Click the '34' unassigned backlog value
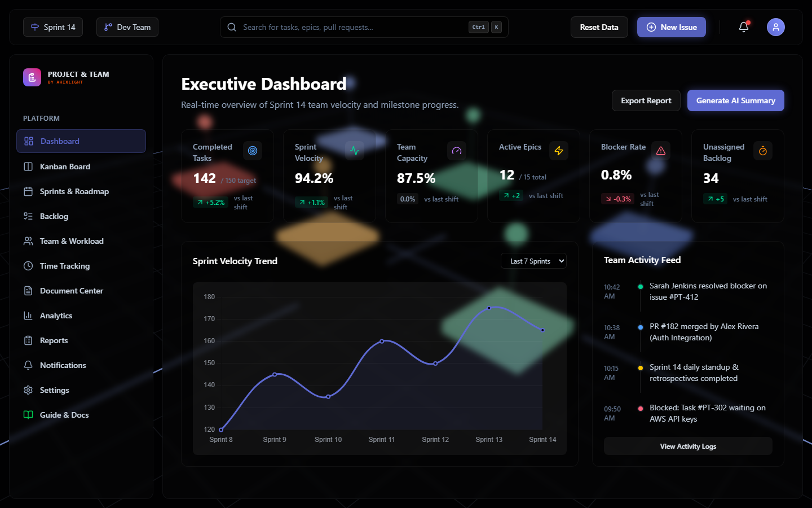812x508 pixels. [x=711, y=178]
